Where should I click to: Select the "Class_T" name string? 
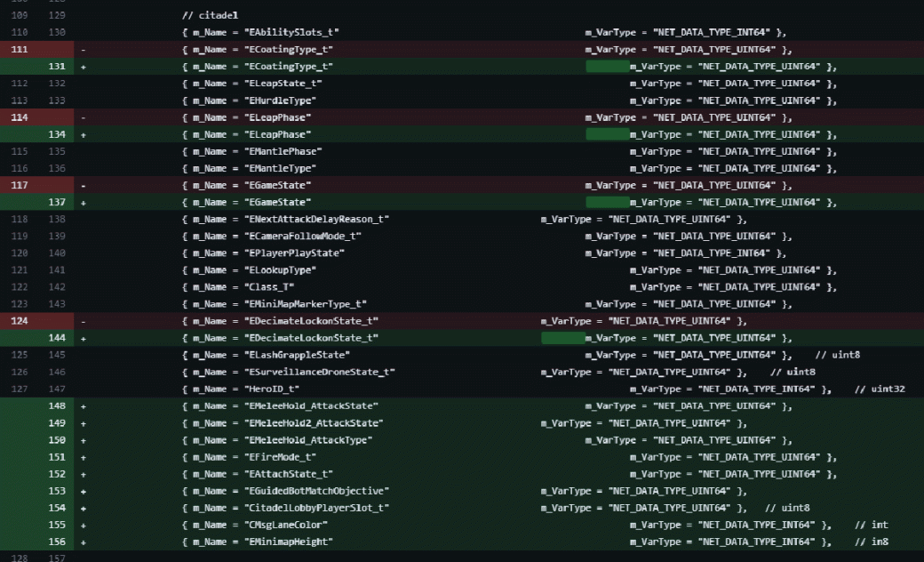(269, 287)
